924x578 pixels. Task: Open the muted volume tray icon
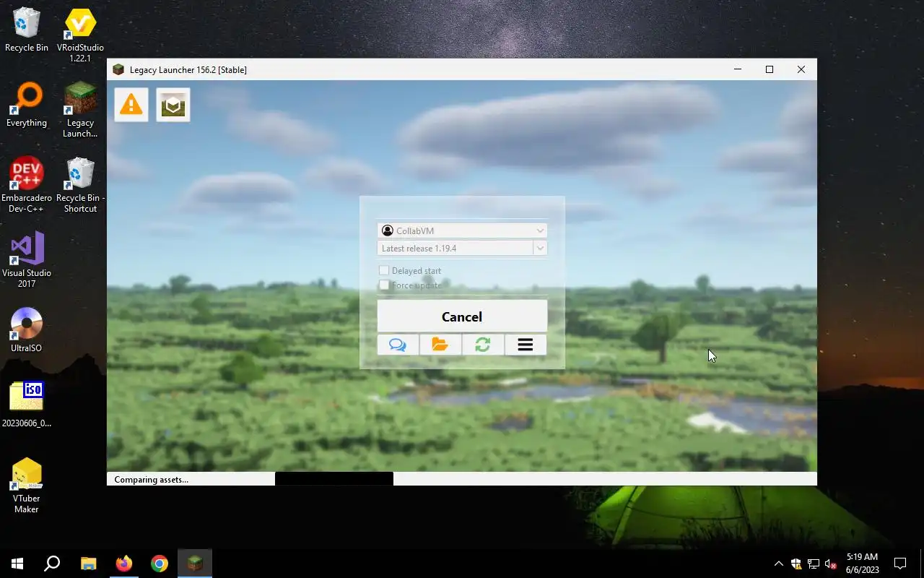tap(831, 564)
